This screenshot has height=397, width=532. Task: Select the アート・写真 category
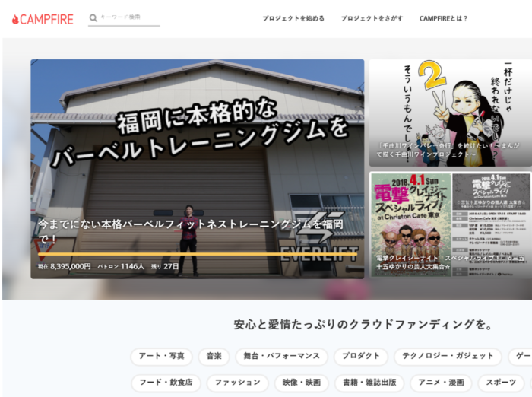click(x=161, y=356)
